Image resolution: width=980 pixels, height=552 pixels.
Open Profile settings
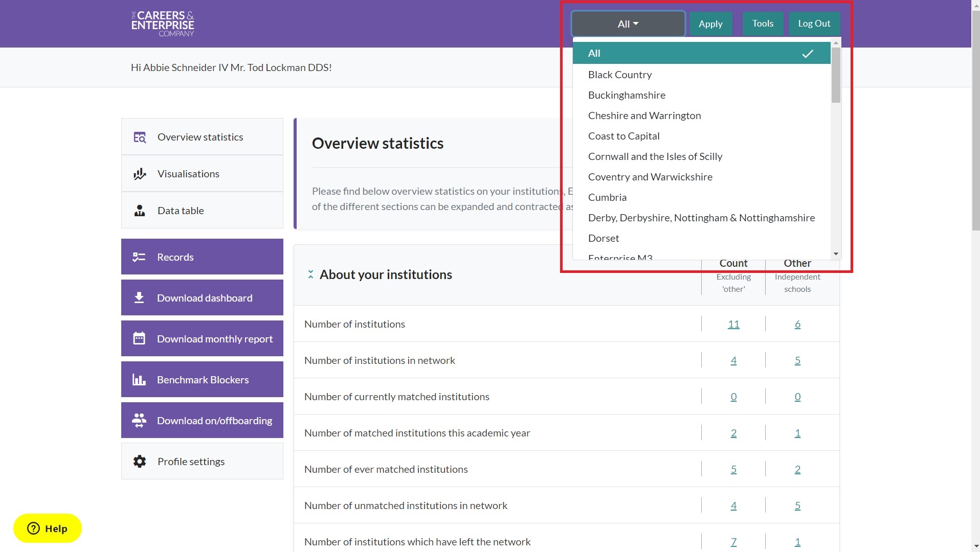202,461
